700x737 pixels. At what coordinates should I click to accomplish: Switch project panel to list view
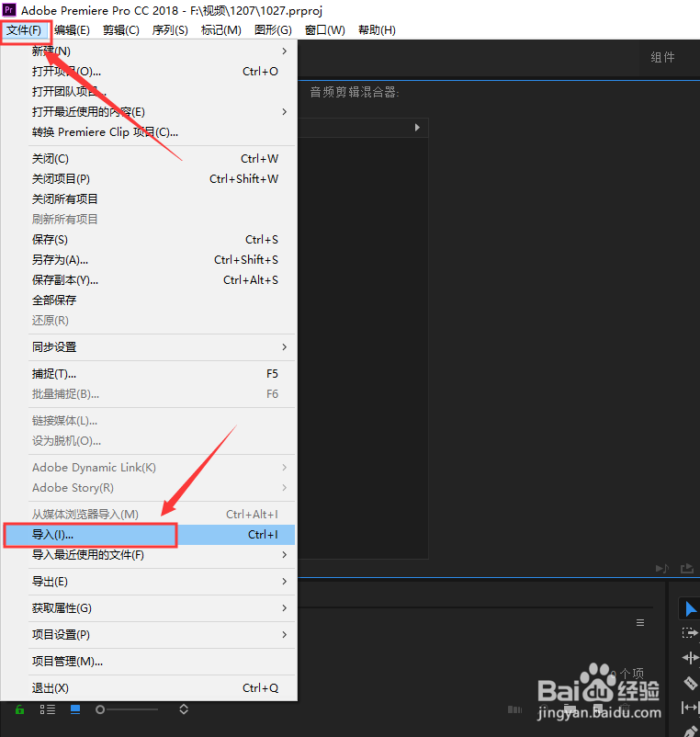pos(48,709)
